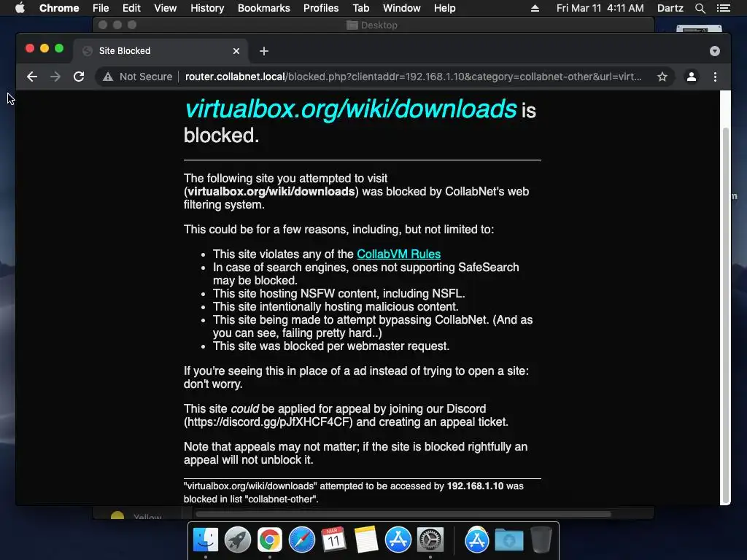
Task: Open the App Store from the Dock
Action: pos(398,540)
